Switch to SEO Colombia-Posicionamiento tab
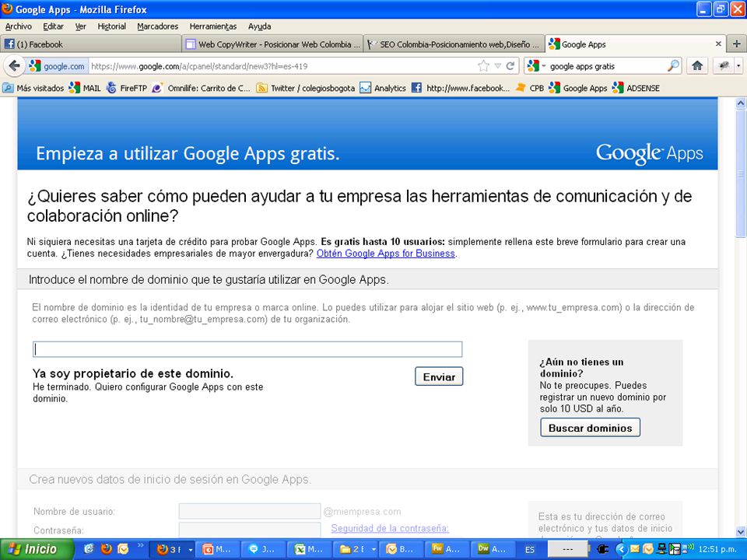 coord(454,44)
